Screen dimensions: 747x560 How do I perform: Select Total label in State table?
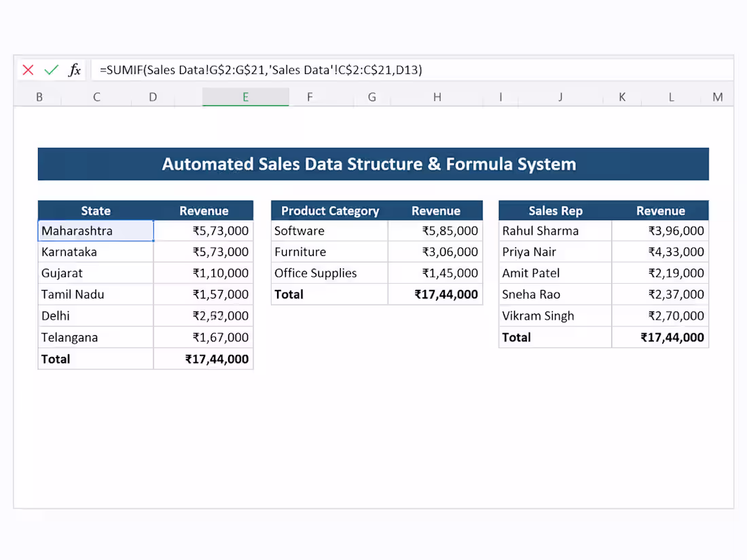point(96,358)
